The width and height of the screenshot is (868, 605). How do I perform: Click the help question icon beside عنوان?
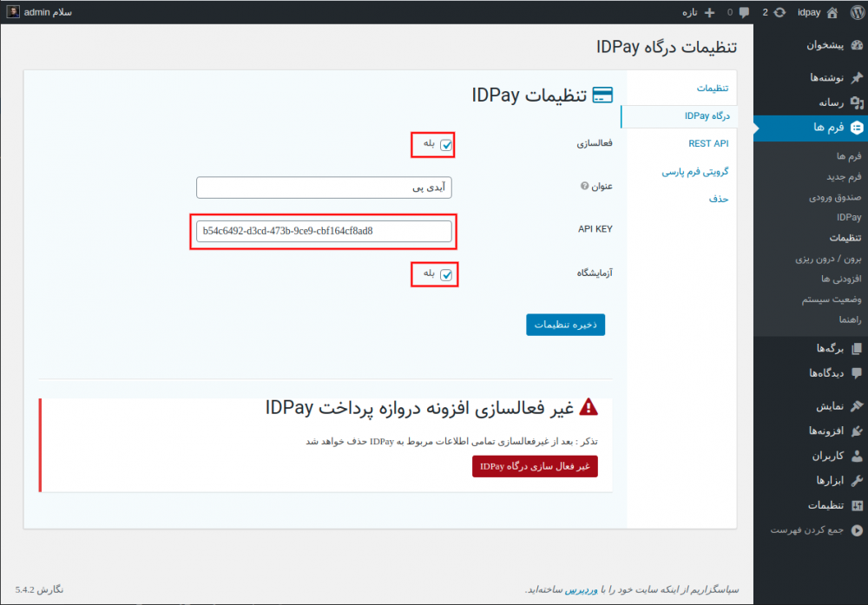[x=584, y=186]
